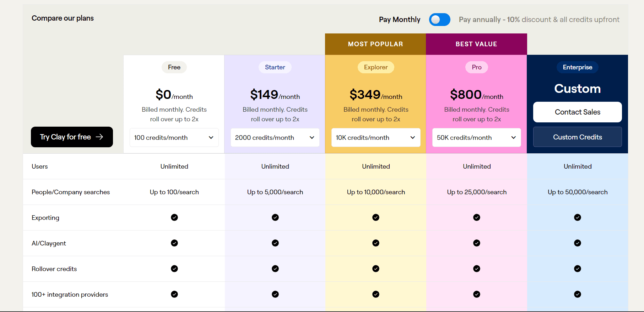Click the Users row label
The height and width of the screenshot is (312, 644).
pyautogui.click(x=39, y=166)
